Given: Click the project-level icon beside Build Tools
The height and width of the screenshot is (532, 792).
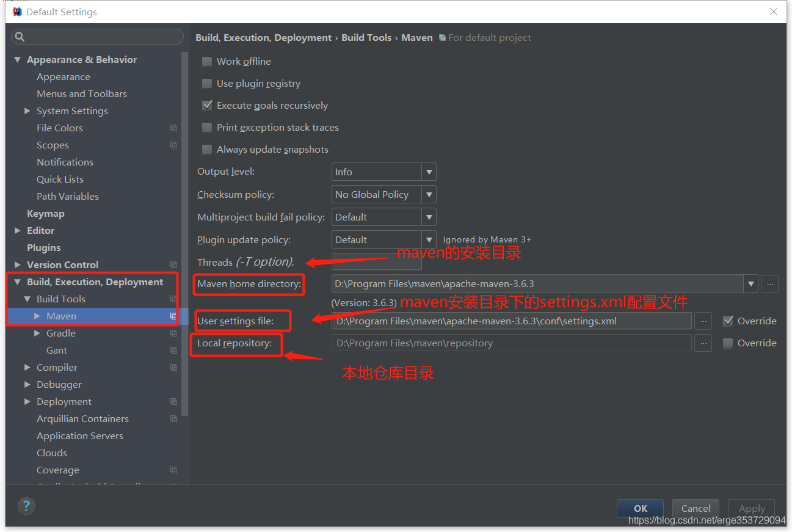Looking at the screenshot, I should (174, 299).
